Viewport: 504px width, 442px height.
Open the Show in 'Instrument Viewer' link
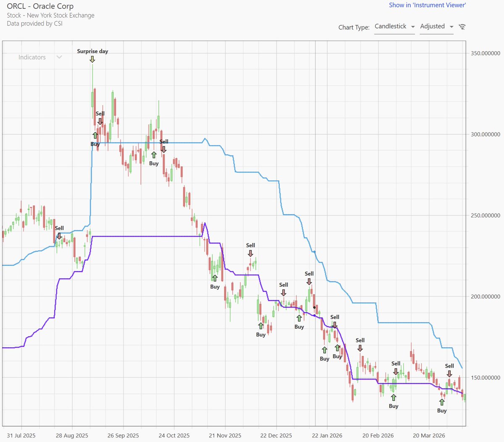(427, 5)
